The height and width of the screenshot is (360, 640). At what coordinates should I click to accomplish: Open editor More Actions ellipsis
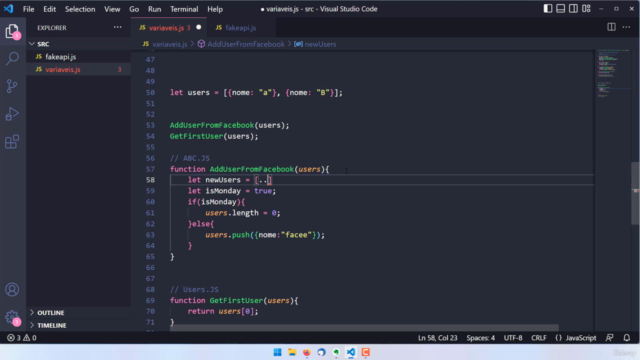(x=626, y=27)
